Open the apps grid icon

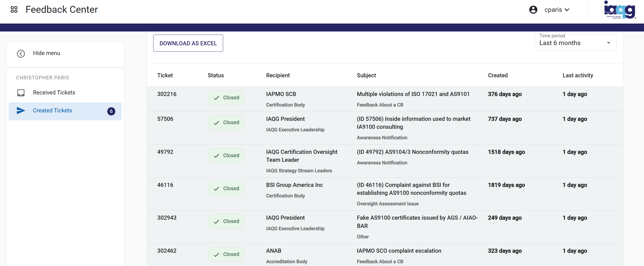[x=14, y=9]
